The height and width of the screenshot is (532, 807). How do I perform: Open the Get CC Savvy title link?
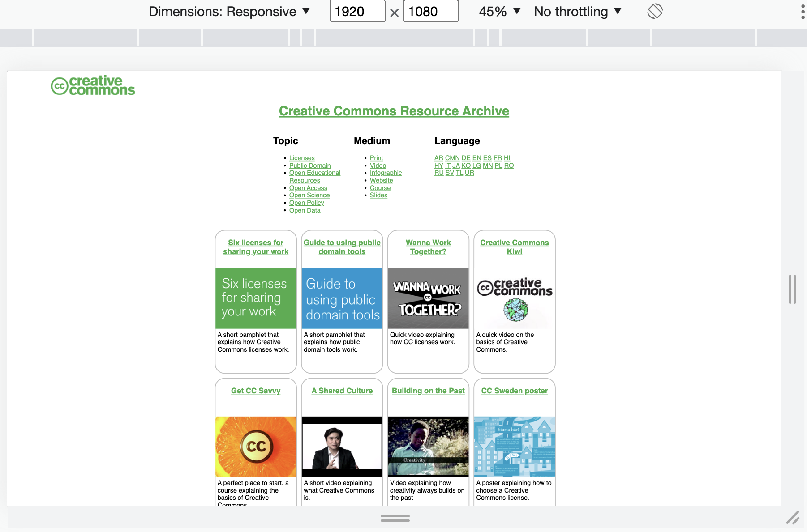tap(256, 391)
